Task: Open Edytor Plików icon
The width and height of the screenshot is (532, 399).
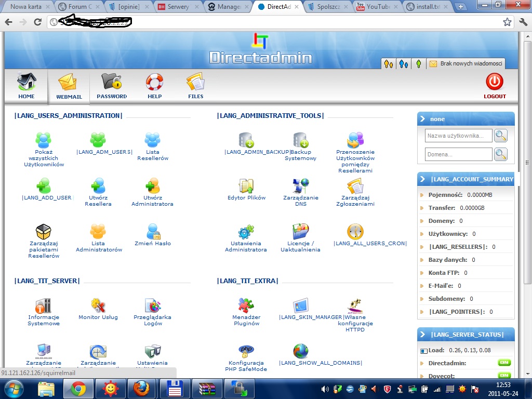Action: pos(246,185)
